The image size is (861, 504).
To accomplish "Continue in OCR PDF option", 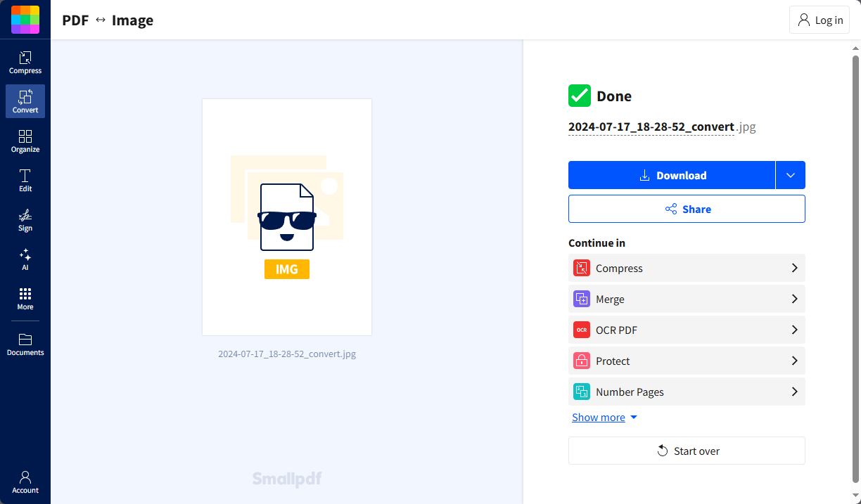I will click(x=687, y=330).
